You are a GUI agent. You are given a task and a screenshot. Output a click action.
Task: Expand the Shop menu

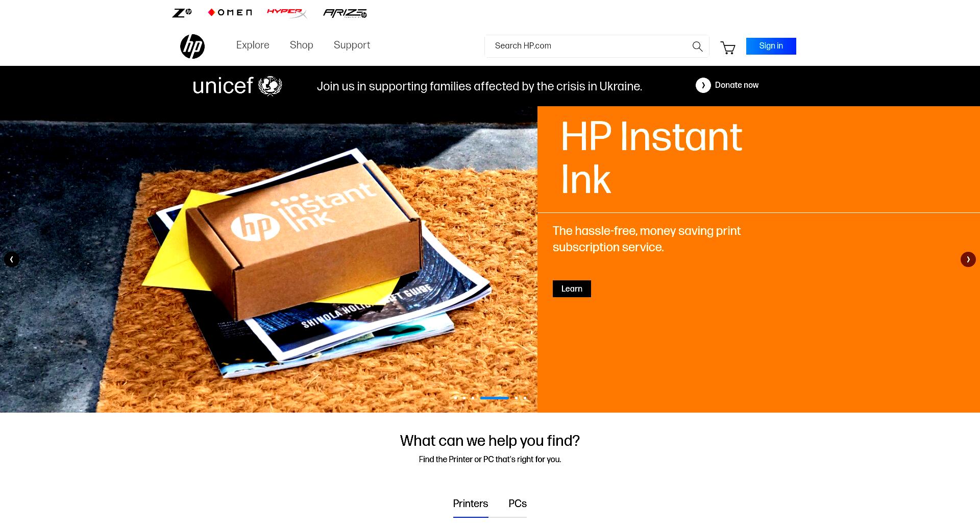point(301,45)
